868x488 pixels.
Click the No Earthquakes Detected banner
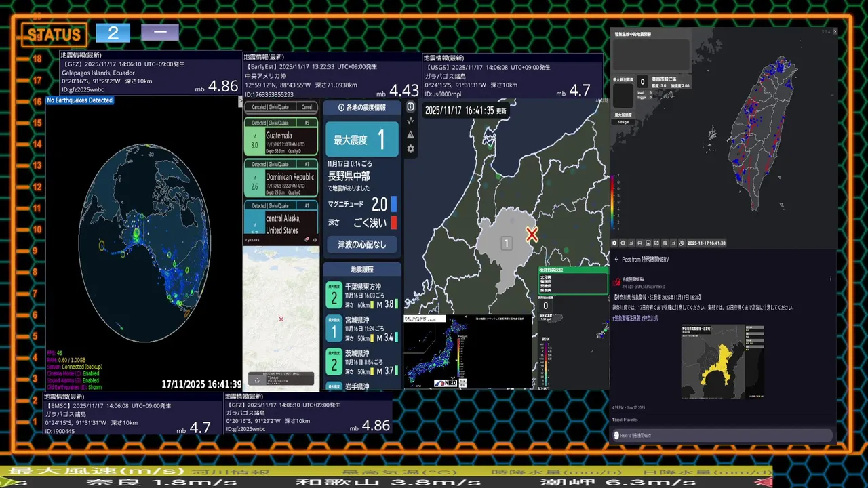click(x=79, y=100)
